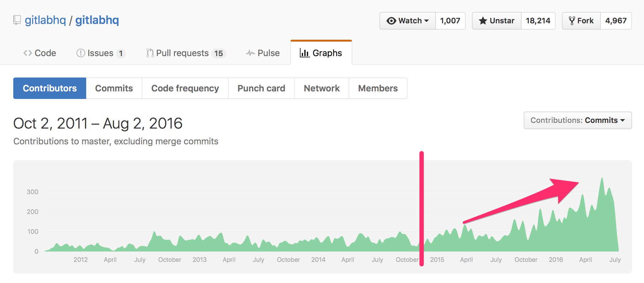Click the 18,214 stargazers count

click(x=538, y=21)
